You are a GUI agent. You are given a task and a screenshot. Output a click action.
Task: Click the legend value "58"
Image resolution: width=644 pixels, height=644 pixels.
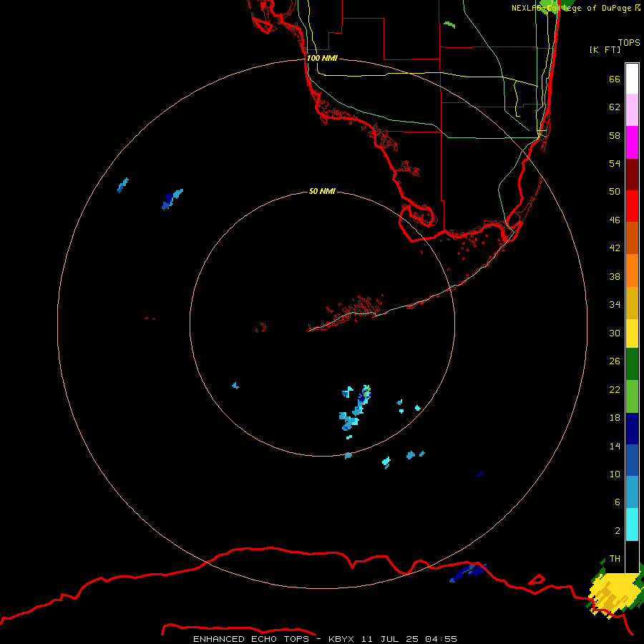(x=615, y=135)
